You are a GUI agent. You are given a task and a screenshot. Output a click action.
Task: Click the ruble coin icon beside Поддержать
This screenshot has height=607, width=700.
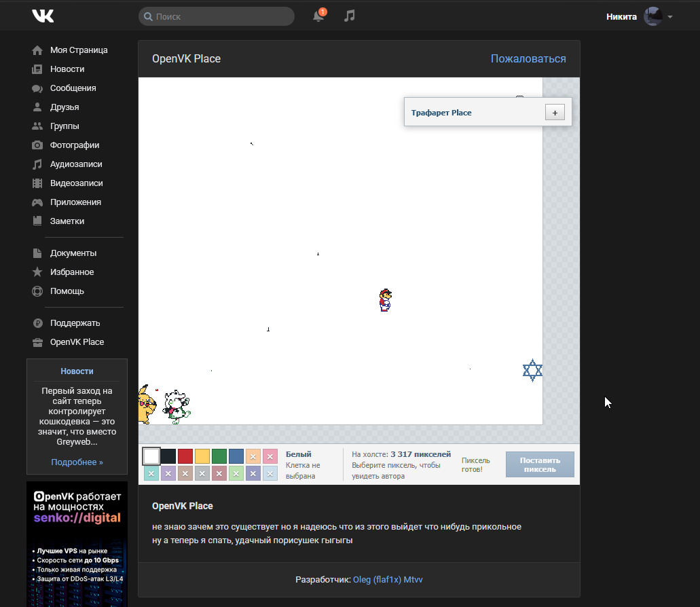click(x=37, y=323)
